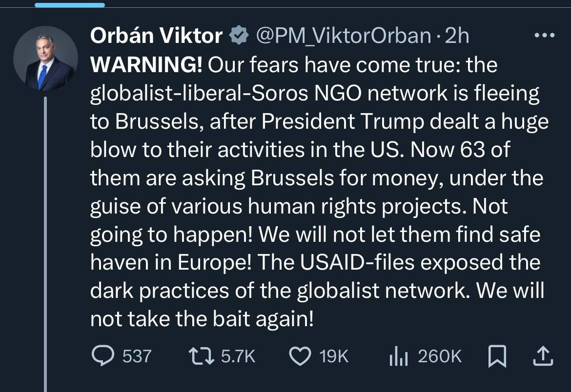Click the bold WARNING! text

(x=146, y=66)
